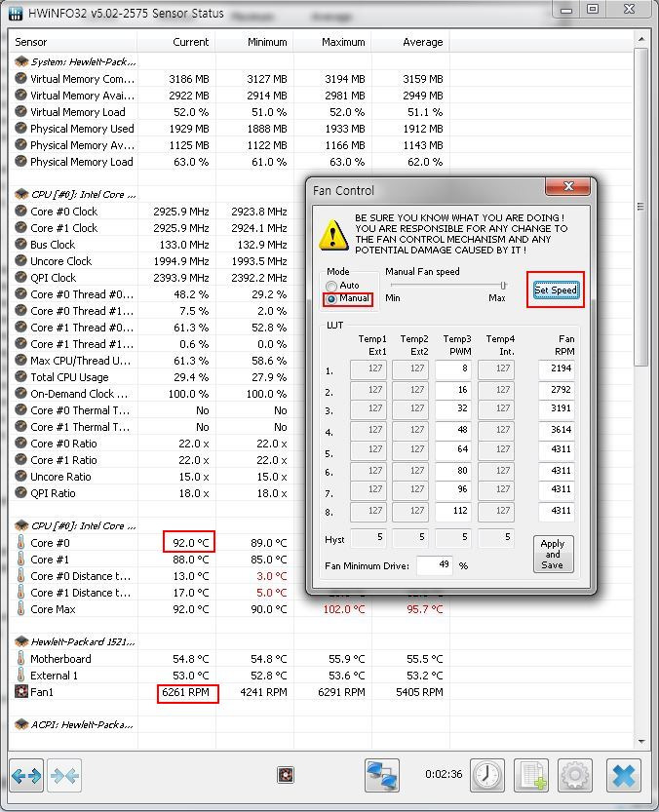This screenshot has height=812, width=659.
Task: Click LUT row 8 Temp3 PWM field 112
Action: pos(452,511)
